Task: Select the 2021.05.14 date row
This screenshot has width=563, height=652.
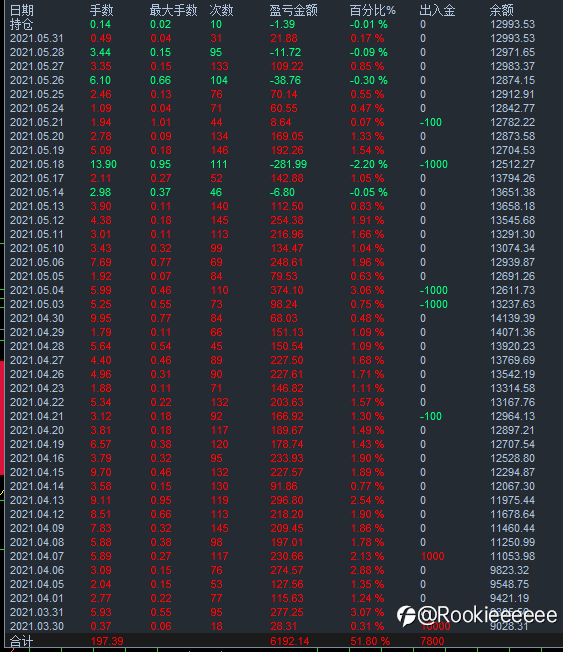Action: click(37, 193)
